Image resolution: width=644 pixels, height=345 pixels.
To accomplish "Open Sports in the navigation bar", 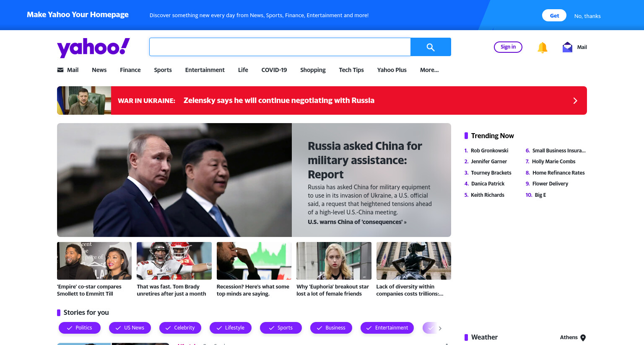I will (x=163, y=70).
